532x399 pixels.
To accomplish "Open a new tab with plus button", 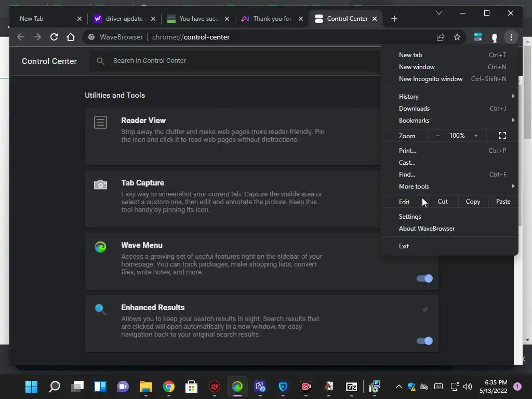I will (394, 19).
